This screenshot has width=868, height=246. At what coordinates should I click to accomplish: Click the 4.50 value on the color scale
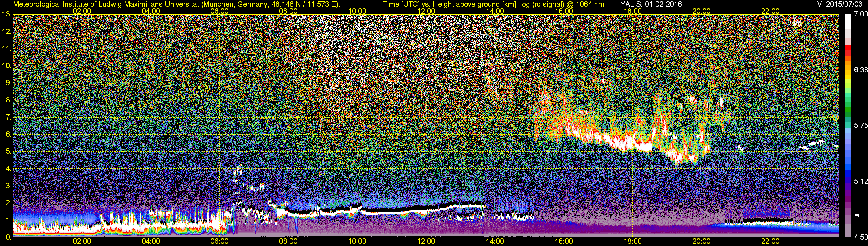(x=860, y=237)
